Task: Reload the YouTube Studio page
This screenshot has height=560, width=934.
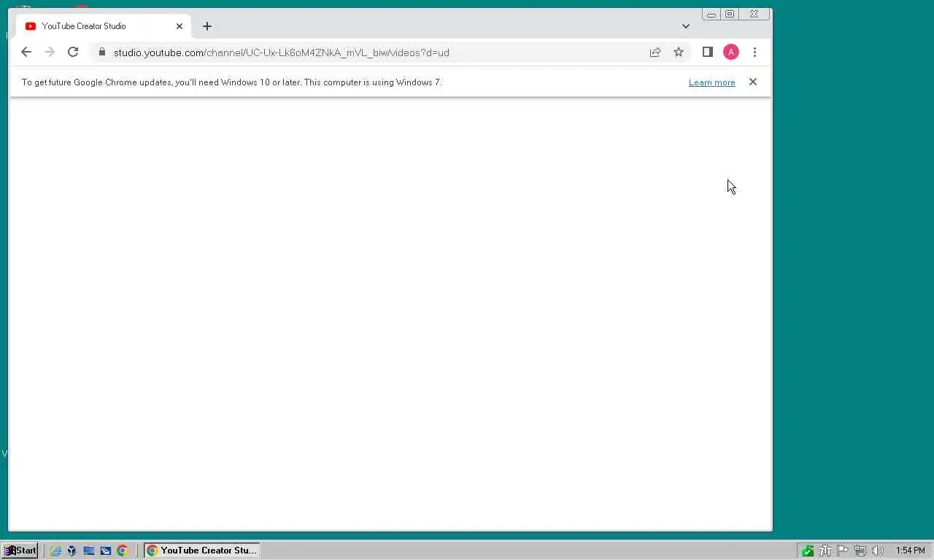Action: point(73,52)
